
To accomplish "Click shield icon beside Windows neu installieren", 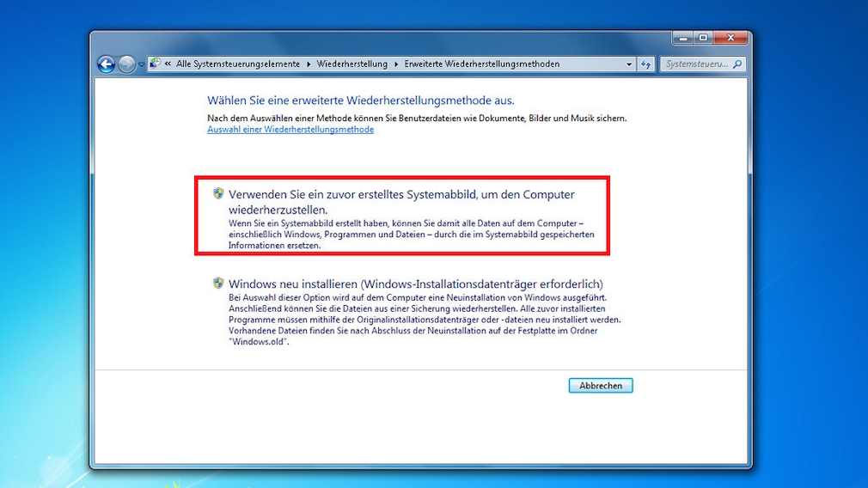I will pos(218,284).
